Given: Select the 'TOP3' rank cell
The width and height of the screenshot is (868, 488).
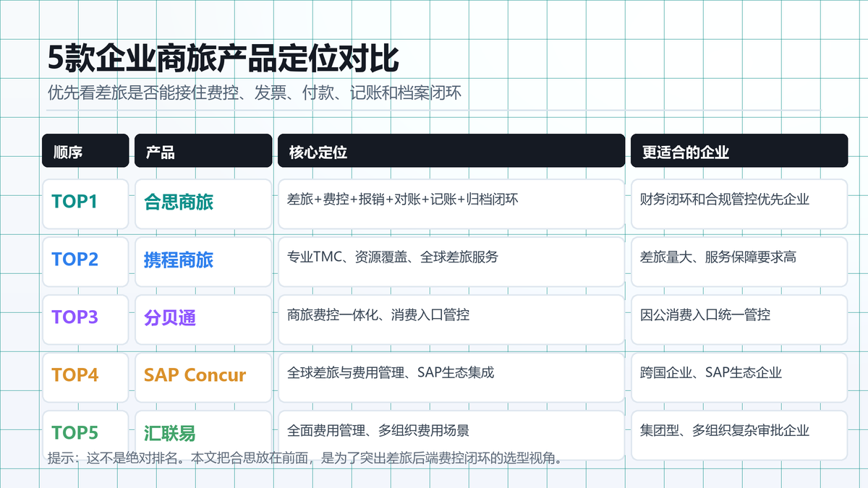Looking at the screenshot, I should [85, 320].
